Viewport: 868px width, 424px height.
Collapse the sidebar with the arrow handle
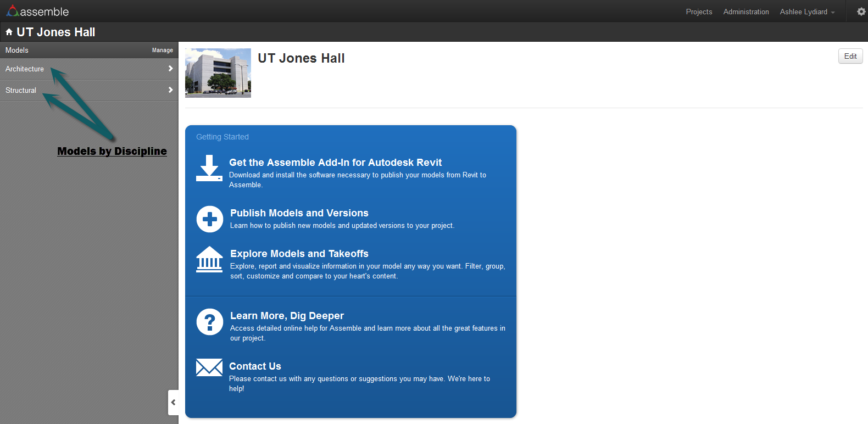[173, 403]
